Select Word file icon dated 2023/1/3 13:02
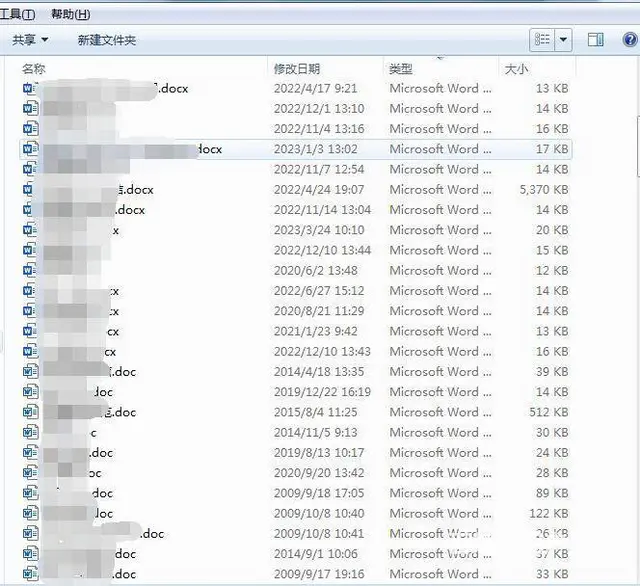Screen dimensions: 640x586 (x=30, y=149)
